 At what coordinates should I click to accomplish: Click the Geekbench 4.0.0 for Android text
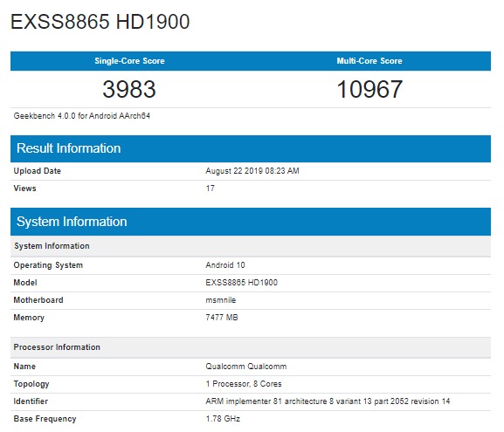(x=81, y=116)
